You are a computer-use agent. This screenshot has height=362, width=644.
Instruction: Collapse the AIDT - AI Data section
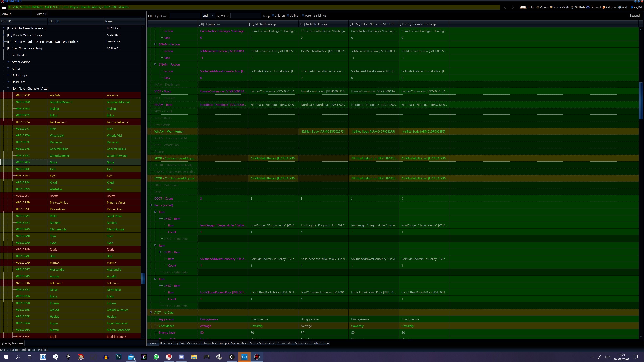coord(151,313)
